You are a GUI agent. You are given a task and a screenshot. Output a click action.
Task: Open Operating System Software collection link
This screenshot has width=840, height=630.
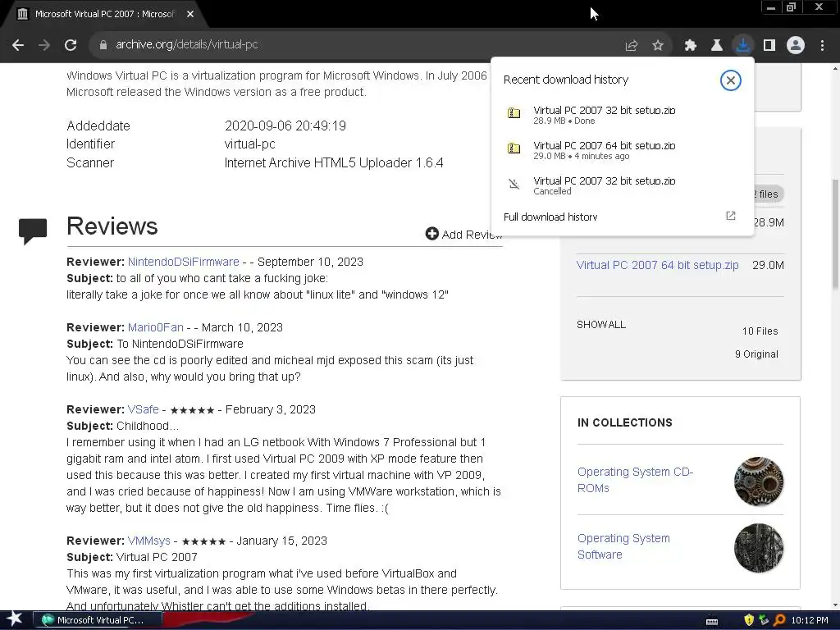[623, 546]
